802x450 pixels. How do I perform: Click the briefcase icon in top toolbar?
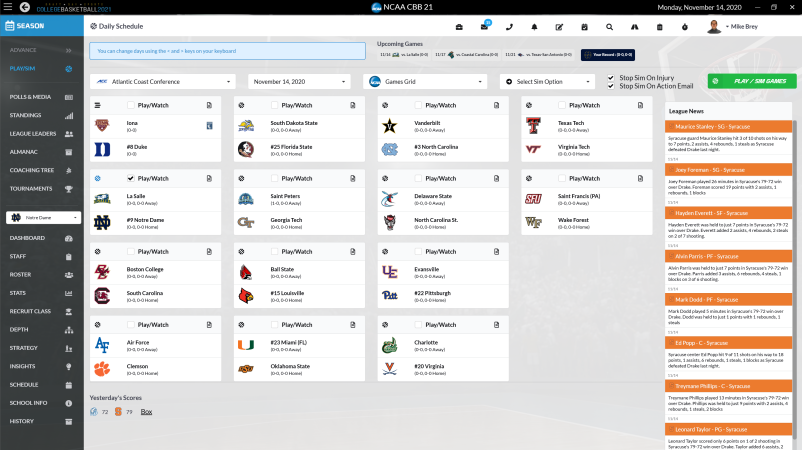[x=459, y=26]
